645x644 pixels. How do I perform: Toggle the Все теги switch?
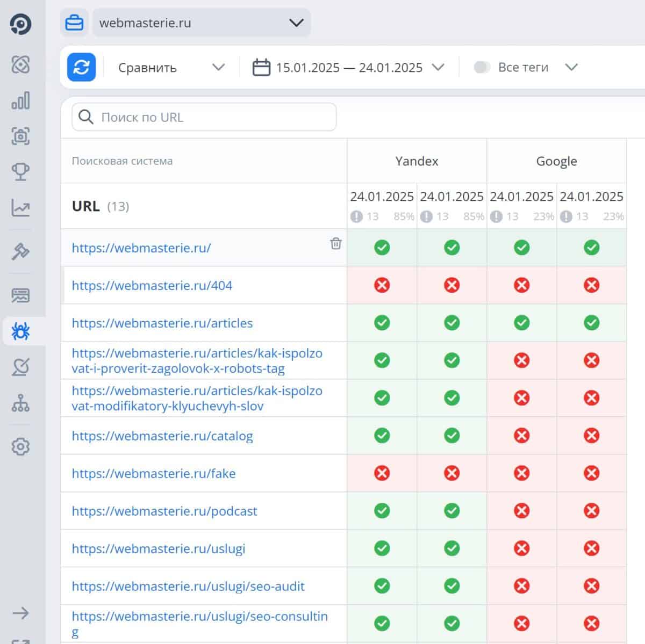point(482,67)
